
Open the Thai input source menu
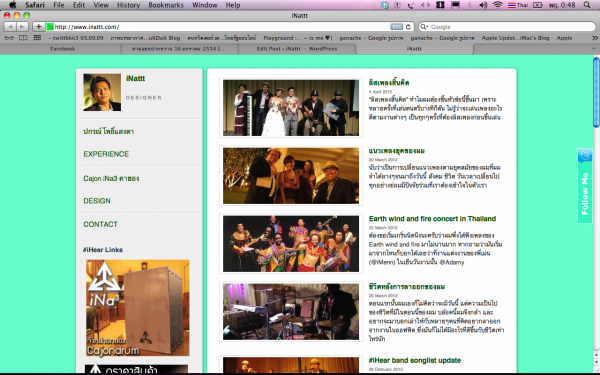click(x=517, y=5)
